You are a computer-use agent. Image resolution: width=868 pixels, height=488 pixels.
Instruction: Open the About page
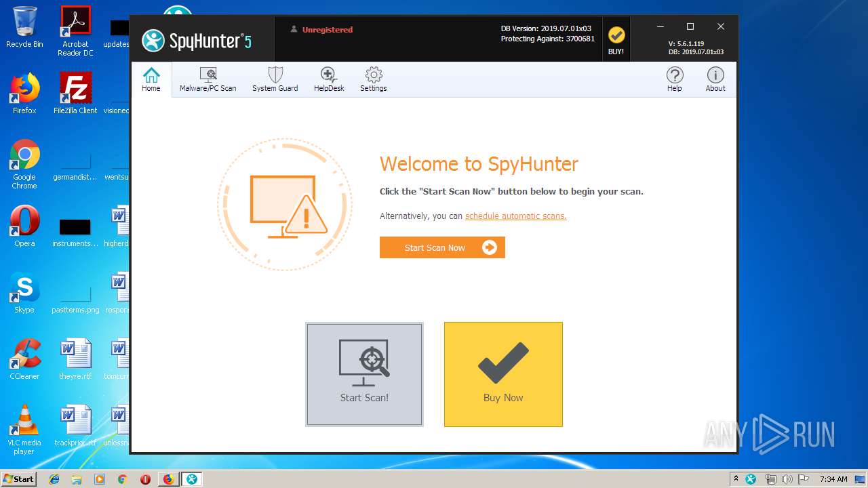point(715,79)
